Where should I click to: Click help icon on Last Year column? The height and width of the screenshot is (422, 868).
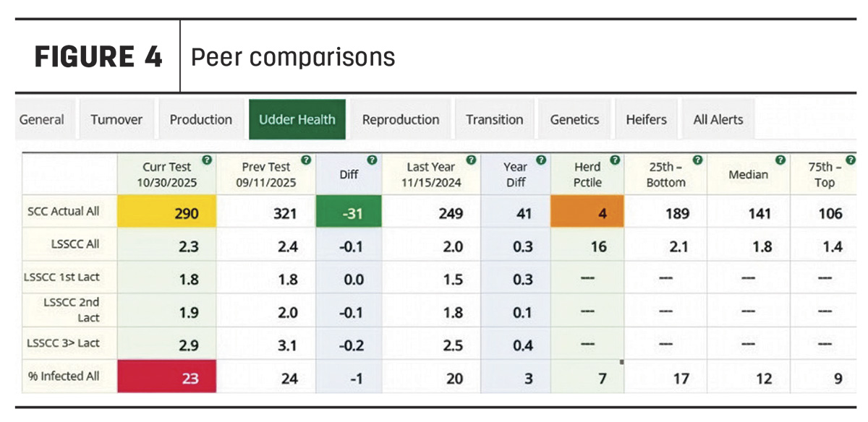[x=471, y=160]
